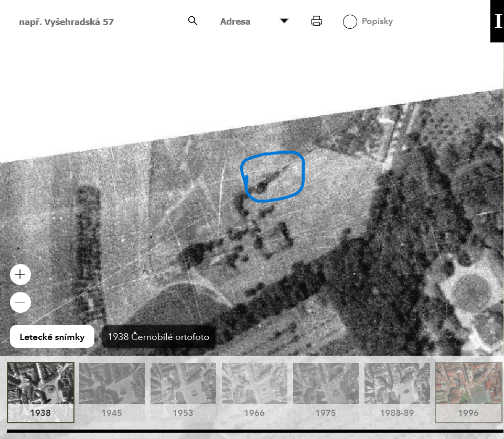Click the blue circled area on map

[x=273, y=177]
